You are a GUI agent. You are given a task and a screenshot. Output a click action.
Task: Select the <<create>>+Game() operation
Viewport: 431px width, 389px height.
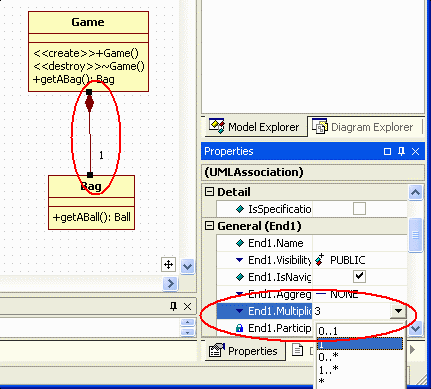[x=86, y=53]
